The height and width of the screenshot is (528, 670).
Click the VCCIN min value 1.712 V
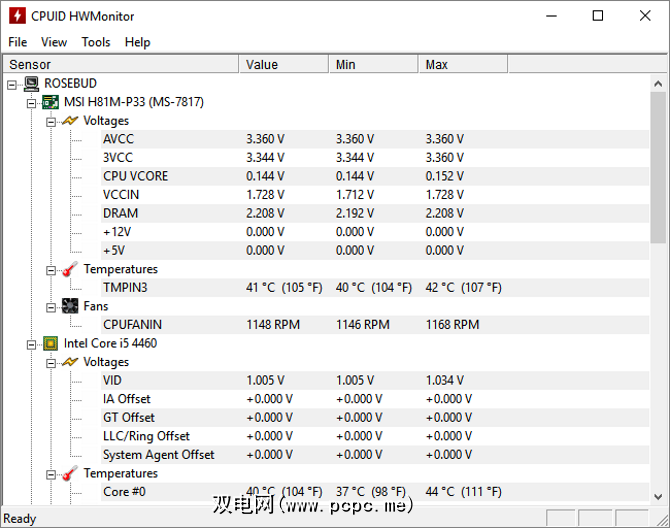tap(355, 195)
